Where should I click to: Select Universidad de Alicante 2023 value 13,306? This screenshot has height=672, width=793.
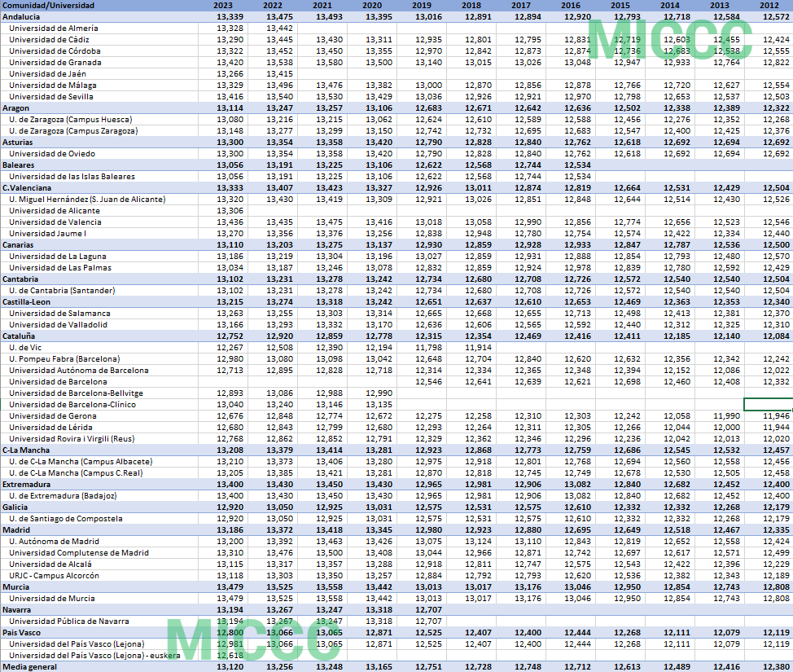tap(230, 210)
